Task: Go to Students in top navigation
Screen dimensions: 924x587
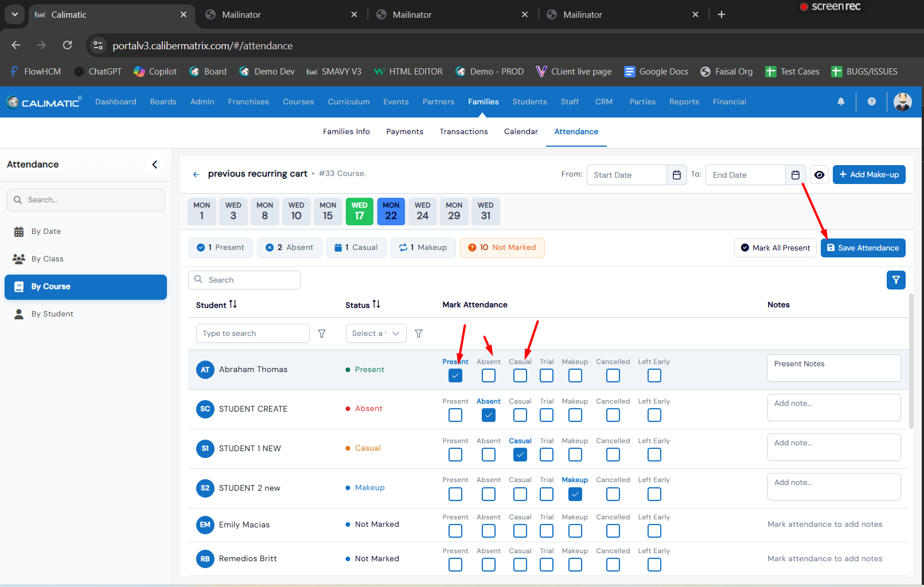Action: [x=529, y=102]
